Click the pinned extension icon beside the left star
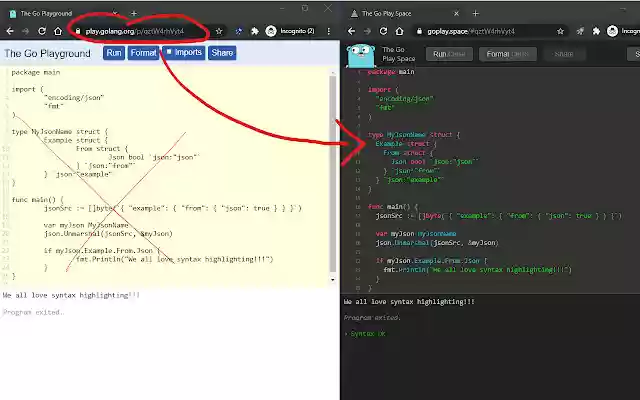Screen dimensions: 640x400 (239, 31)
